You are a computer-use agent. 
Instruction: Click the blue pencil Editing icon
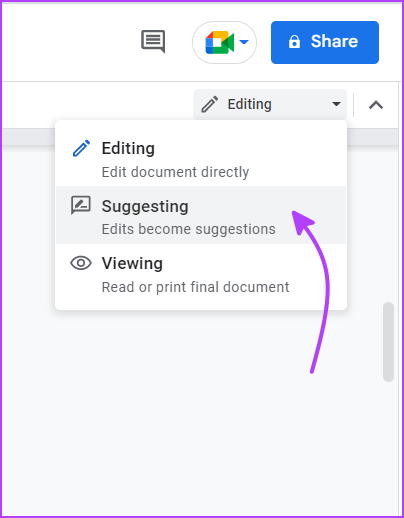tap(81, 148)
